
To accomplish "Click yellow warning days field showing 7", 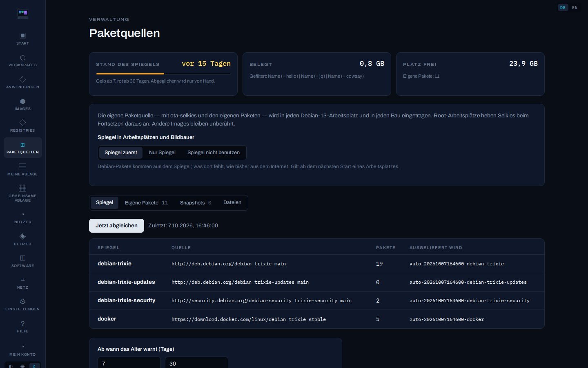I will click(x=129, y=363).
